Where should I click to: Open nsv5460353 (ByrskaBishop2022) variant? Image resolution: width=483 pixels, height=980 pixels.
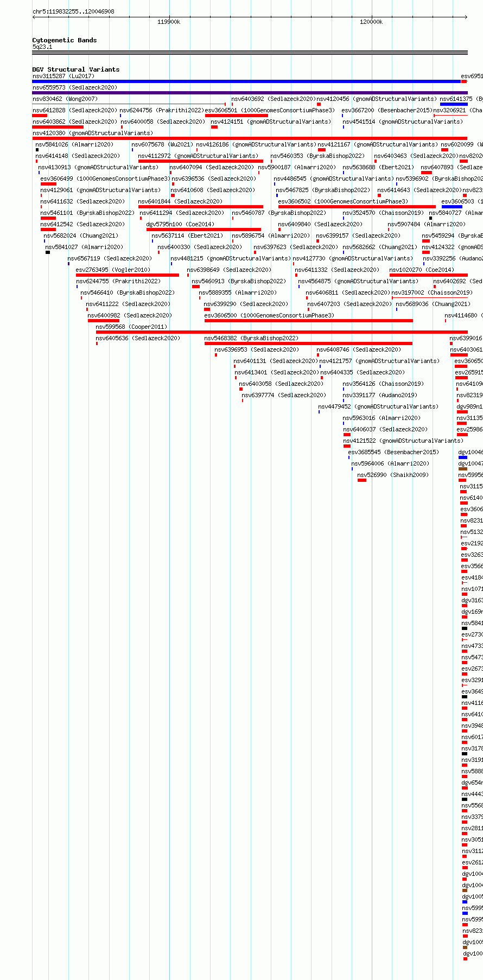tap(318, 156)
